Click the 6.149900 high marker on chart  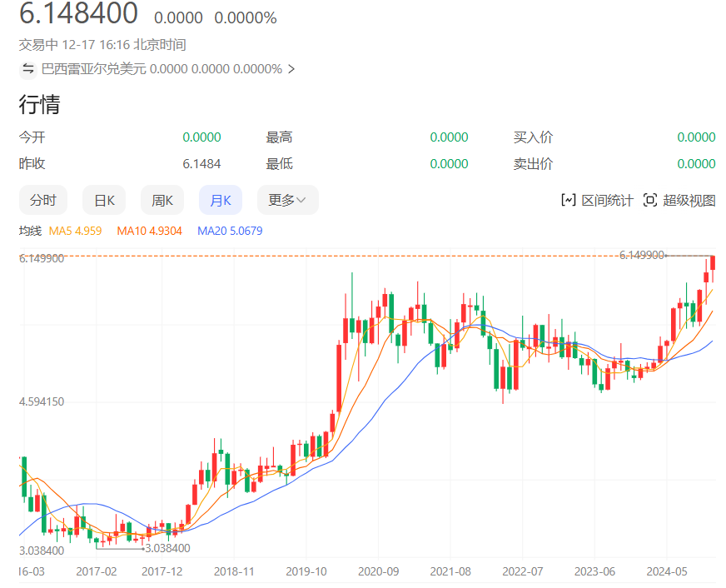click(x=642, y=255)
